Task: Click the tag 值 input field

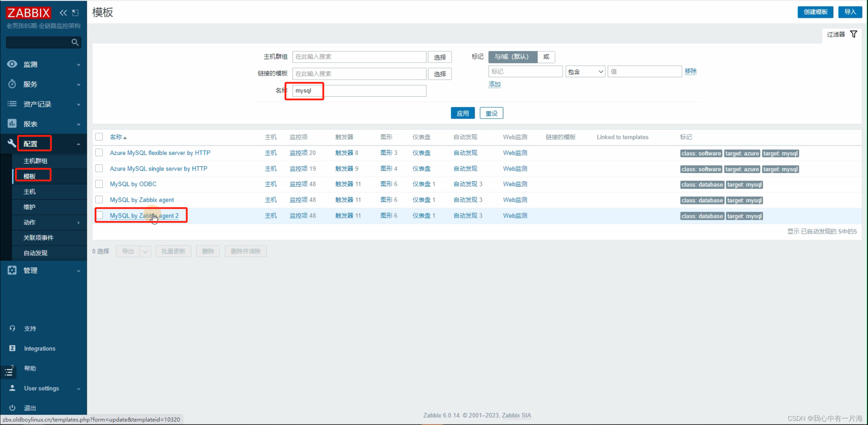Action: (x=644, y=71)
